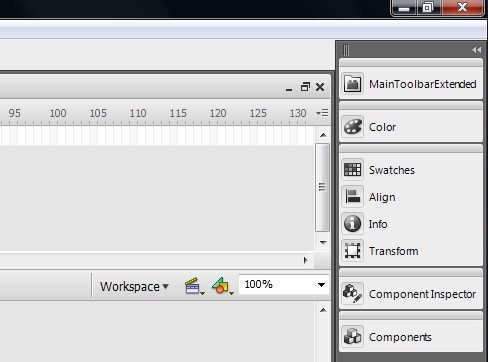
Task: Open the Swatches panel grid icon
Action: click(353, 170)
